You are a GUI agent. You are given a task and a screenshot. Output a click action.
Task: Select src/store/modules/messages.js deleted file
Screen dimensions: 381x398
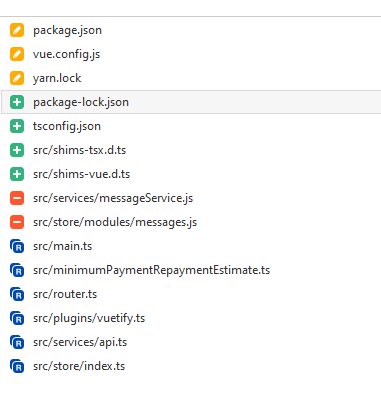pyautogui.click(x=115, y=222)
